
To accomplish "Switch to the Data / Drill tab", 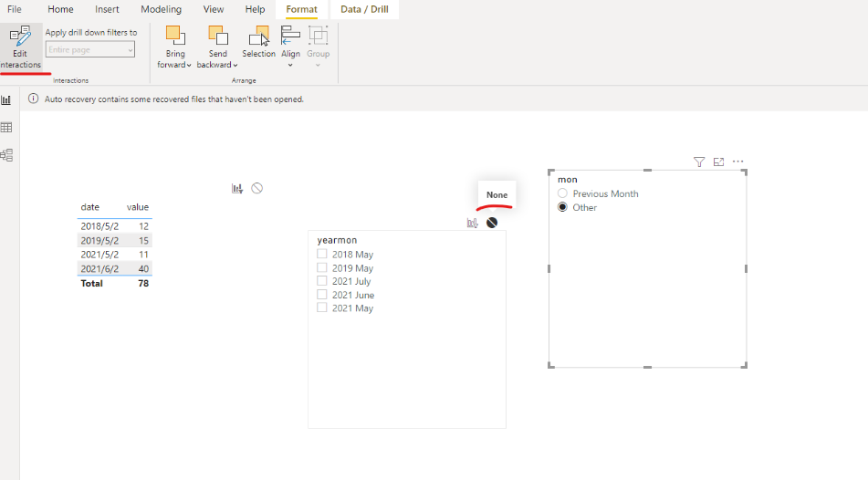I will tap(364, 9).
